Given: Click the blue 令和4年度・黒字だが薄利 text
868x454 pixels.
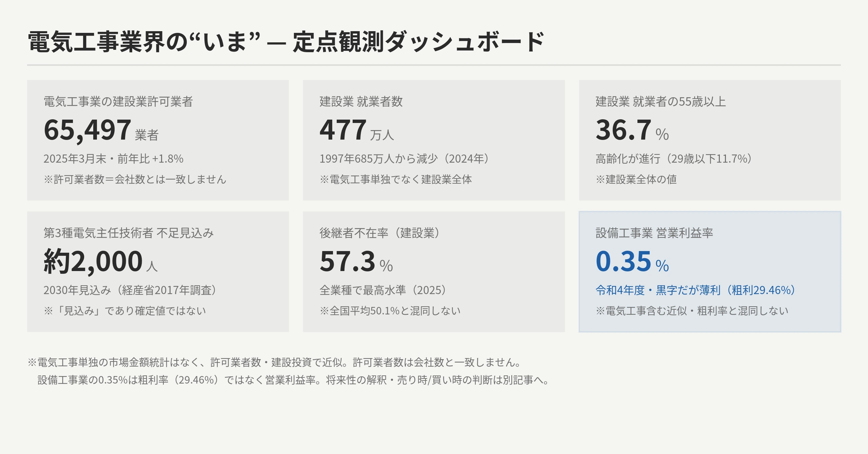Looking at the screenshot, I should coord(658,290).
